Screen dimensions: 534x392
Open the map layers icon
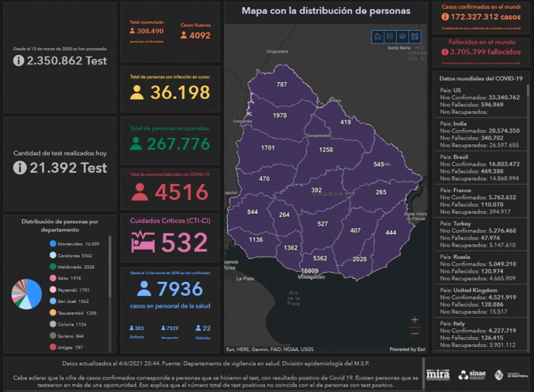click(402, 37)
